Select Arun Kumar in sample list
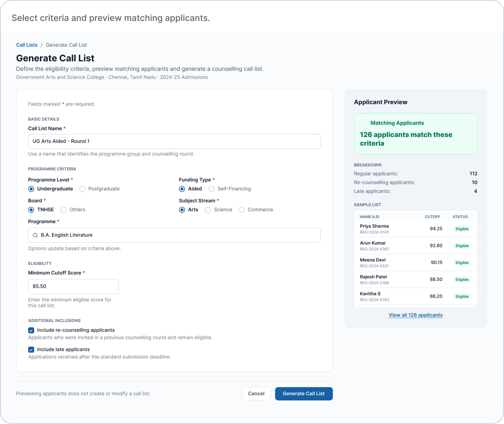Screen dimensions: 504x424 click(x=416, y=246)
